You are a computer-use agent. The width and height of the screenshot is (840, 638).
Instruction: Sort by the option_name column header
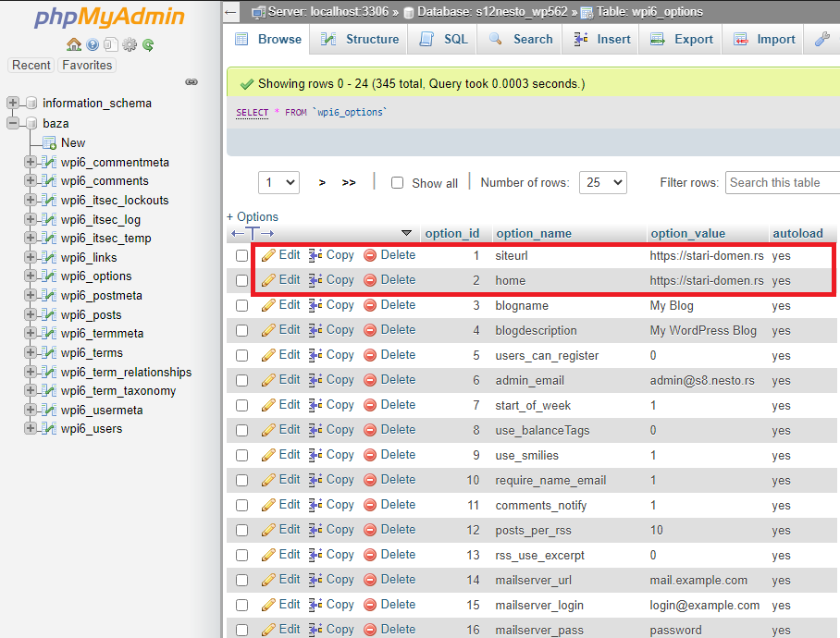[534, 233]
